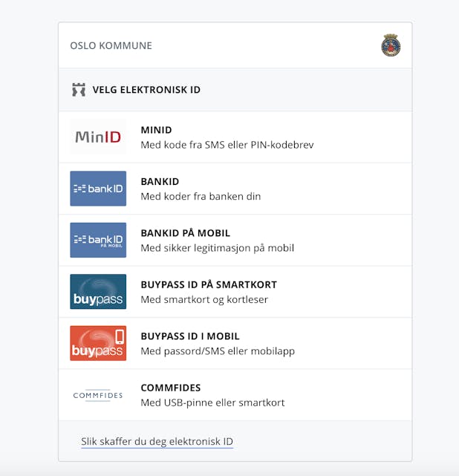Open BUYPASS ID PÅ SMARTKORT title
The height and width of the screenshot is (476, 459).
tap(209, 284)
